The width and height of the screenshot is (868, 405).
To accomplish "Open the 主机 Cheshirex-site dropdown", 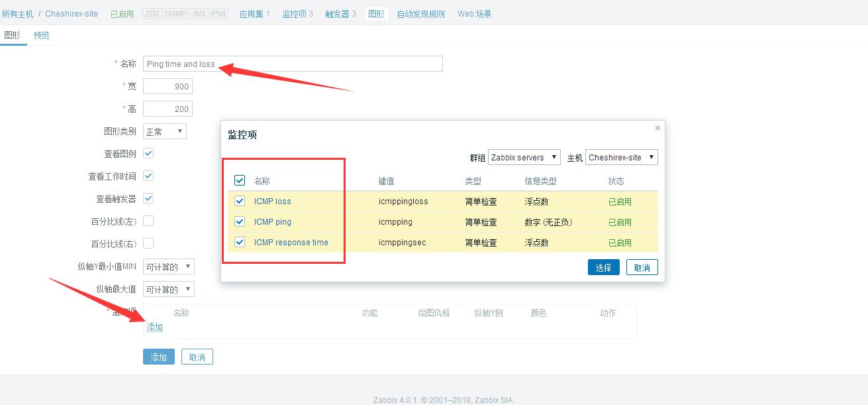I will tap(622, 157).
